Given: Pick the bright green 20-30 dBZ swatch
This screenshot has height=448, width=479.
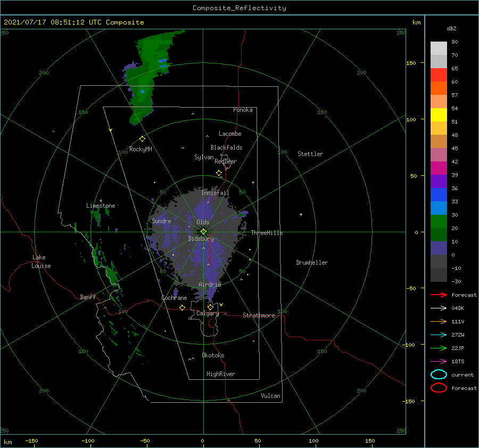Looking at the screenshot, I should [x=439, y=222].
